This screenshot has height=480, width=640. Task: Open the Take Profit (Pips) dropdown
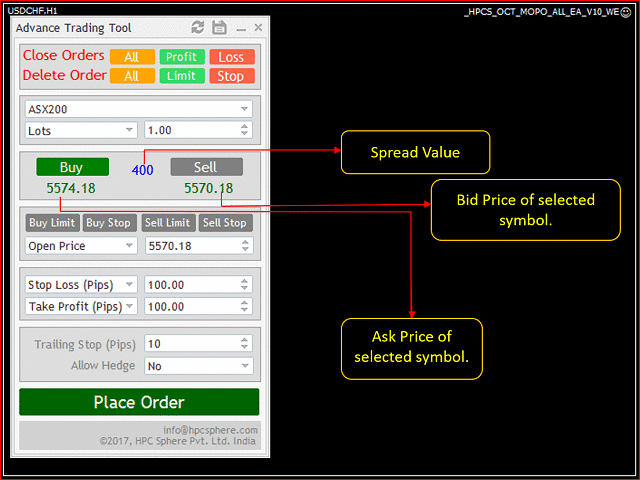tap(81, 306)
